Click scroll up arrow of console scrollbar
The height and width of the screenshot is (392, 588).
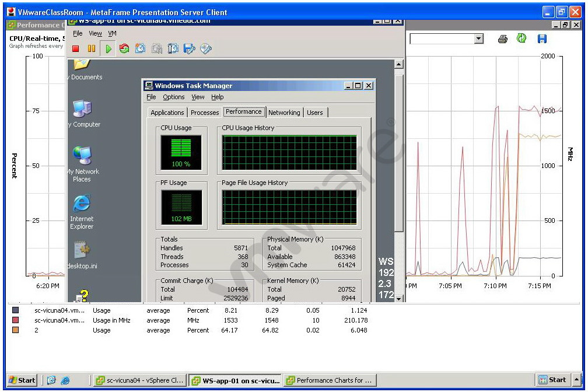(398, 64)
